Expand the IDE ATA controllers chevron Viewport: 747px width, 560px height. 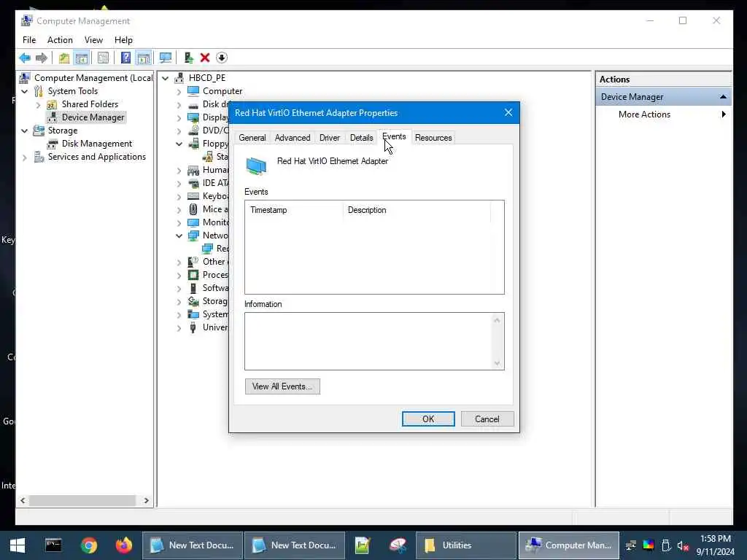[x=179, y=183]
